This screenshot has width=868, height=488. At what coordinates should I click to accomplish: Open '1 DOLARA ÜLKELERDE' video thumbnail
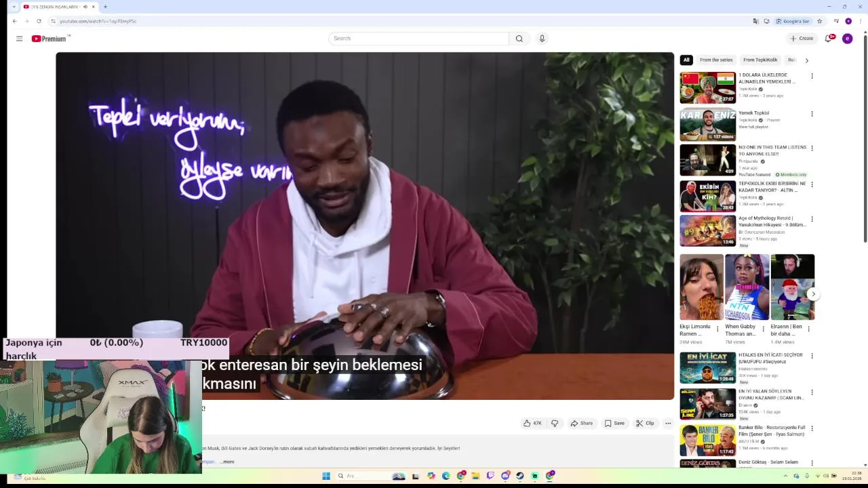coord(707,87)
